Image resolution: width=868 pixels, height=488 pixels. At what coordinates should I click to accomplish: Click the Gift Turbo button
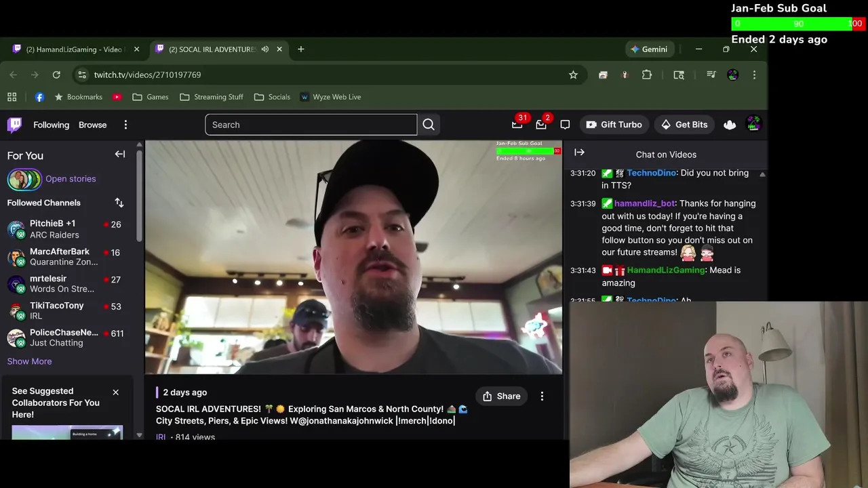pos(614,125)
